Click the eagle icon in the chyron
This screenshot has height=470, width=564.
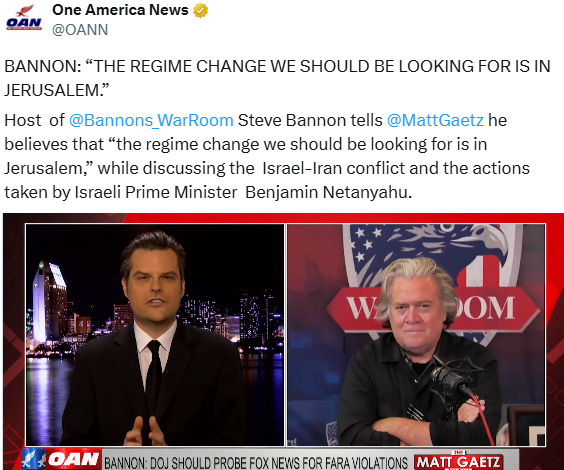(33, 459)
